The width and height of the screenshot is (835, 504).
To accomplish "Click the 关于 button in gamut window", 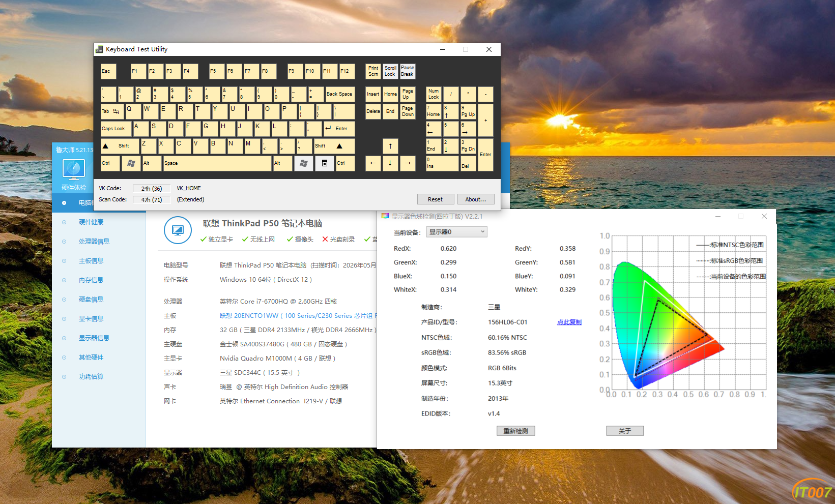I will click(x=625, y=431).
